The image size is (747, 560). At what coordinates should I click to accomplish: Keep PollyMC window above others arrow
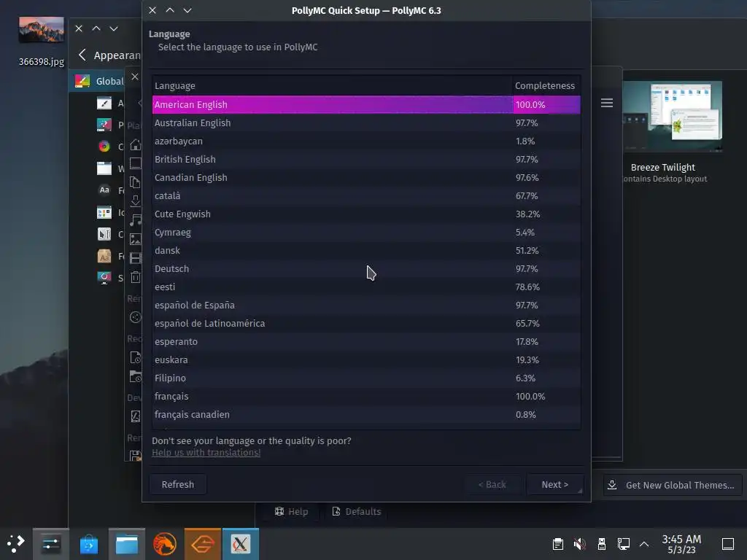[x=169, y=10]
